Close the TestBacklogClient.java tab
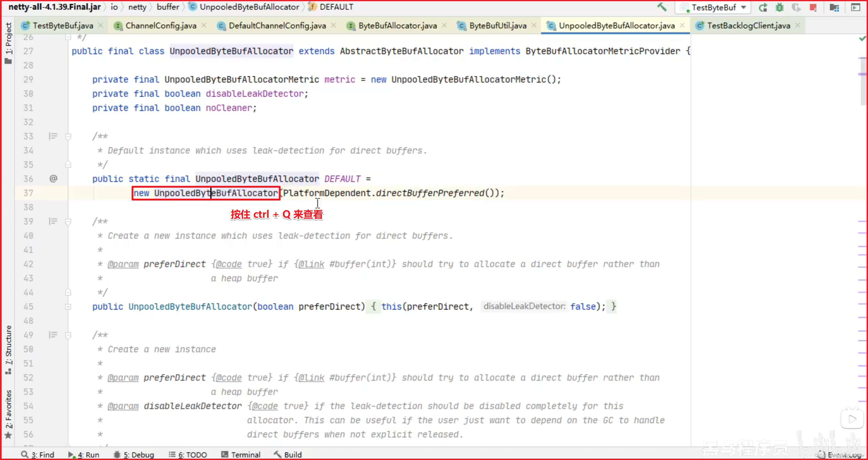The width and height of the screenshot is (868, 460). pos(798,25)
